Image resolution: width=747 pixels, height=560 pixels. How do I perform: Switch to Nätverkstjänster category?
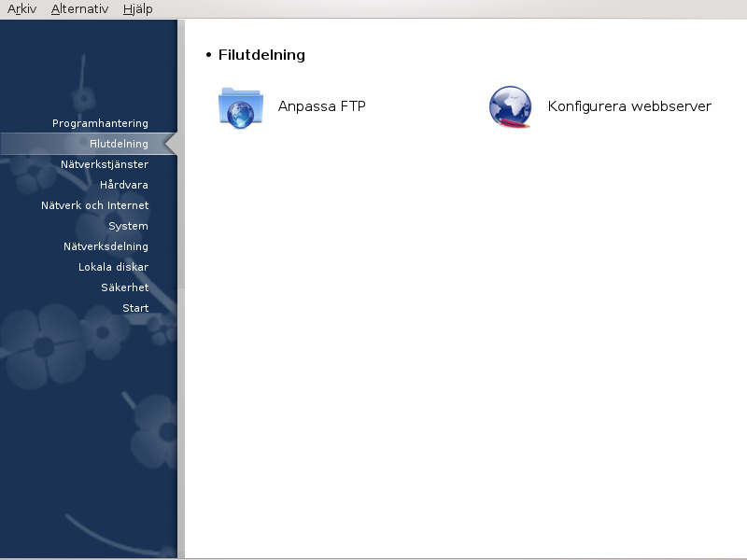pyautogui.click(x=105, y=164)
